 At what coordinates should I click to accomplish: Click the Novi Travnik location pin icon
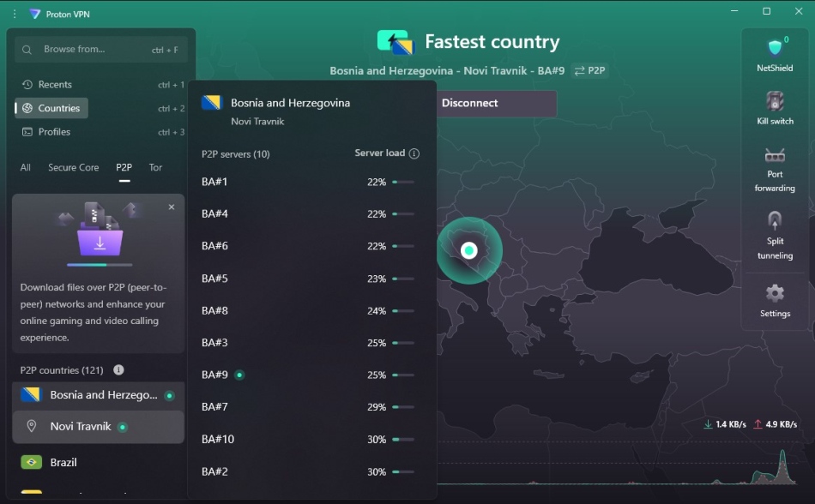[x=32, y=426]
